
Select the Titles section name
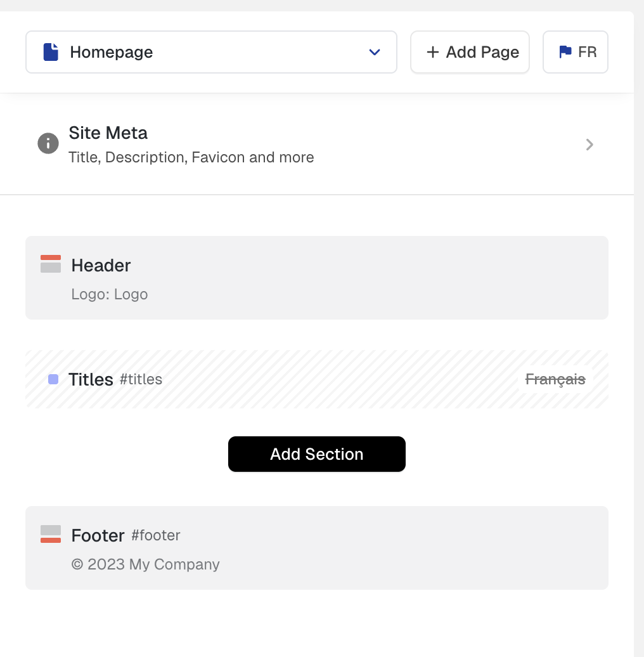pyautogui.click(x=91, y=379)
